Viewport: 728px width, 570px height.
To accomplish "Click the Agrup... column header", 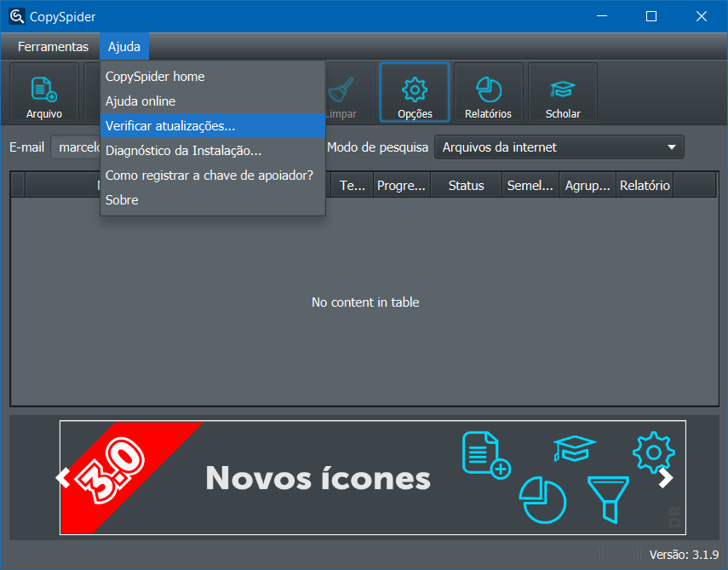I will [x=588, y=186].
